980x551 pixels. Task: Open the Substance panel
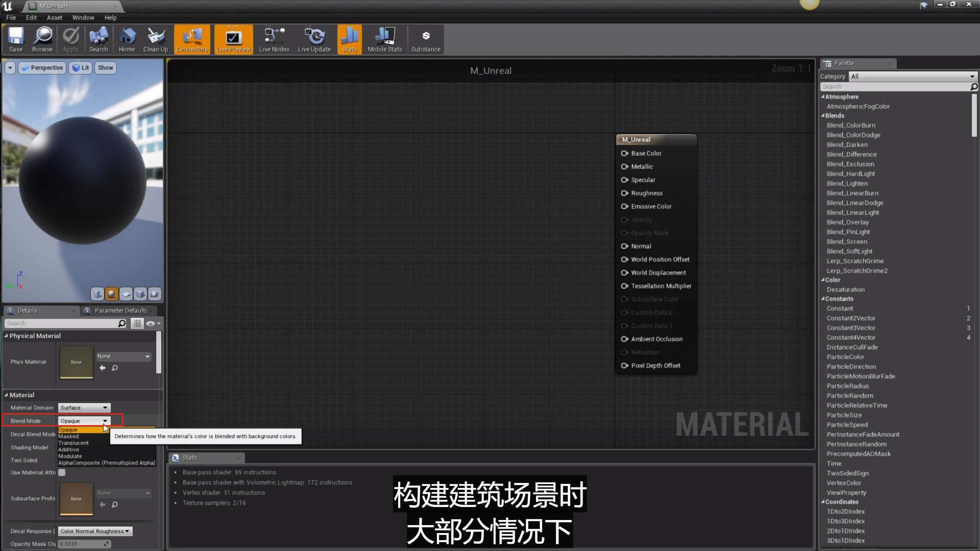[x=426, y=39]
